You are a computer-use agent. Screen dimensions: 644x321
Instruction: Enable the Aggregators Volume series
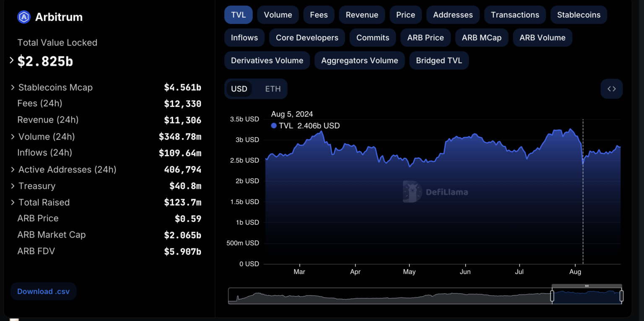point(360,60)
